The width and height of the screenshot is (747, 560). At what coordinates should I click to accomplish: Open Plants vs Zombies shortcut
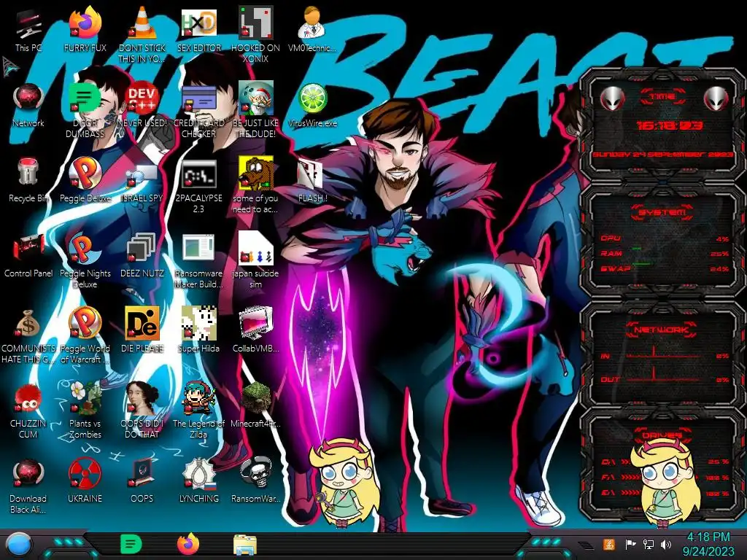(x=85, y=398)
